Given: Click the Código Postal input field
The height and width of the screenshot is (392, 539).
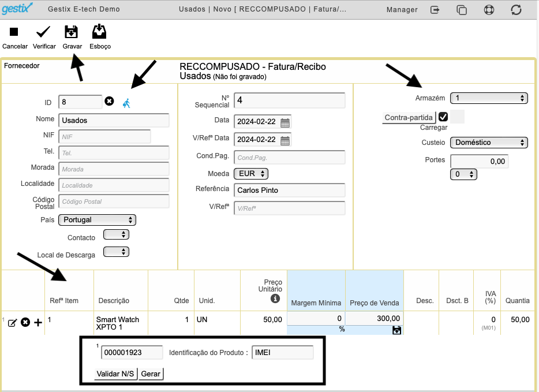Looking at the screenshot, I should point(114,201).
